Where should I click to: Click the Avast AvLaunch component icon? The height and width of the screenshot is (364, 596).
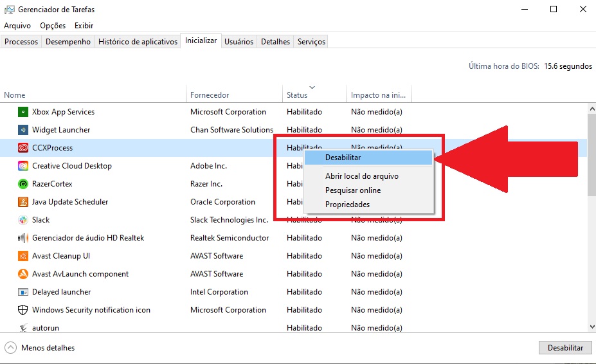[23, 274]
